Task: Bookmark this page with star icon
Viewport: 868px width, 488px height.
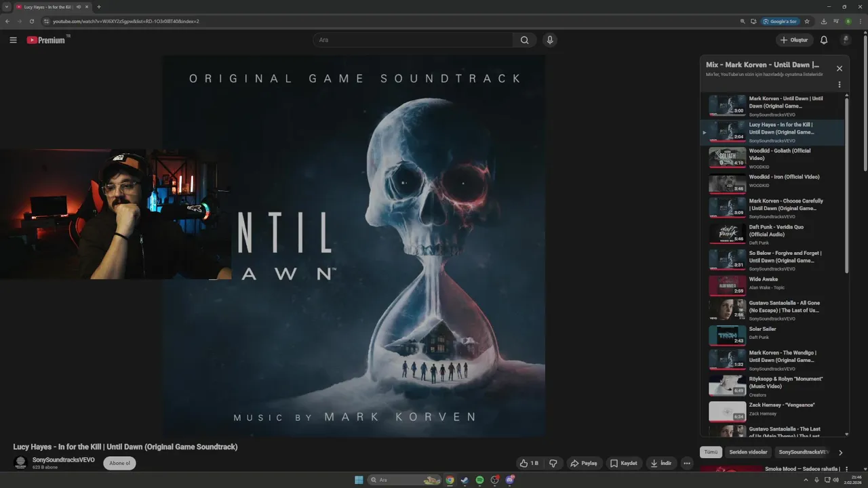Action: point(806,21)
